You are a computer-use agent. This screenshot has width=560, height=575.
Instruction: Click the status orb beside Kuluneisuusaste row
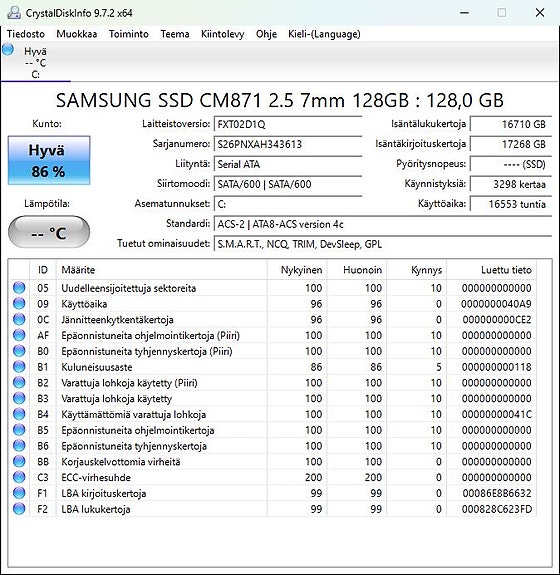[19, 367]
